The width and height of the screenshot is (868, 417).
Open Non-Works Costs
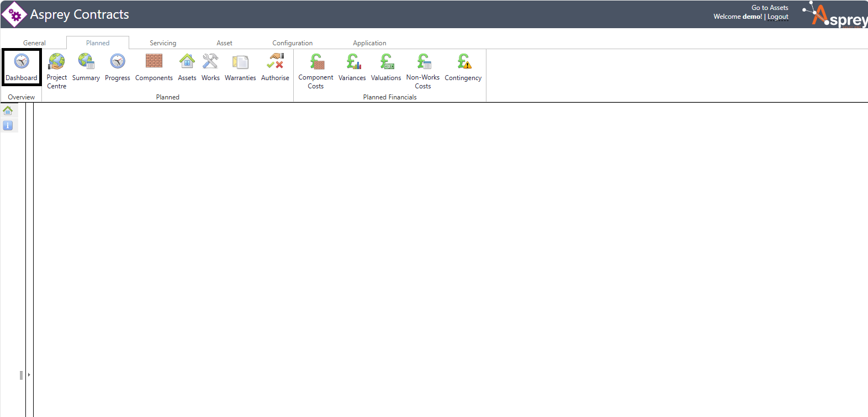click(x=423, y=61)
